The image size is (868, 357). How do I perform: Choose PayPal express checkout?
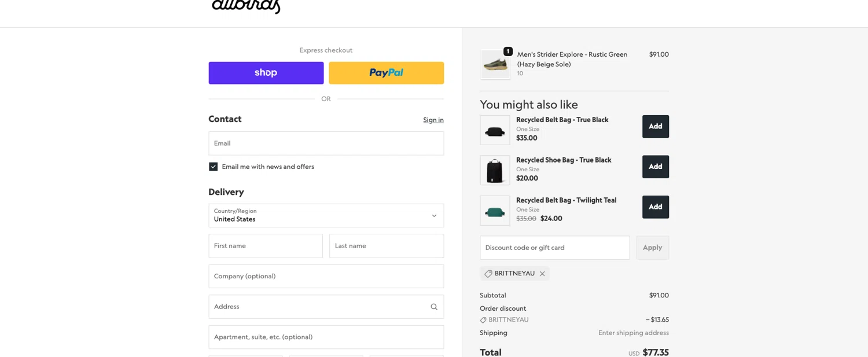[x=386, y=73]
